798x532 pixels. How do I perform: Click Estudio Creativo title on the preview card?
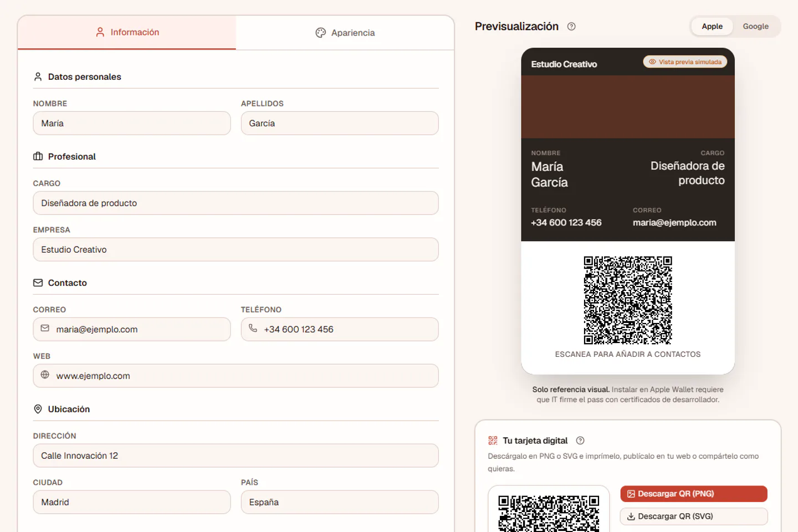564,64
